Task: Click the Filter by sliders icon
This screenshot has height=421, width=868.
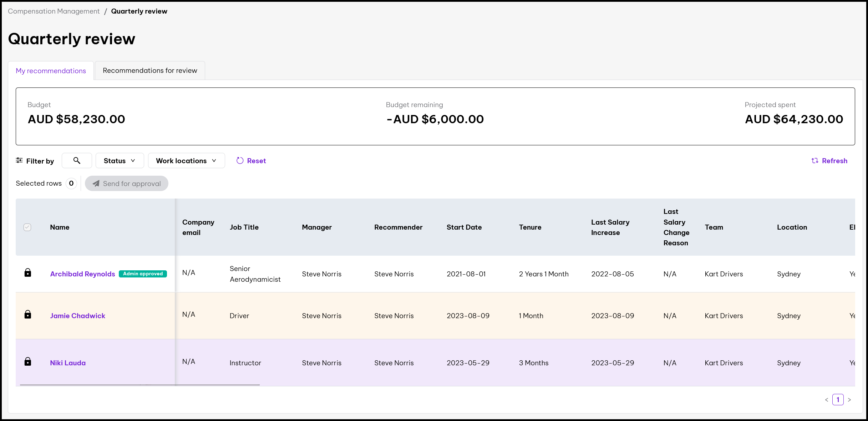Action: pos(19,161)
